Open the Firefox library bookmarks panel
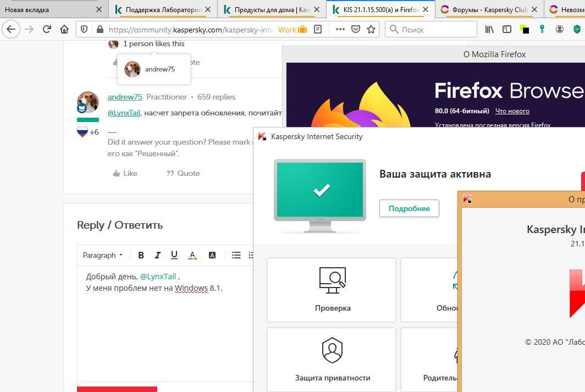The image size is (585, 392). click(x=489, y=29)
